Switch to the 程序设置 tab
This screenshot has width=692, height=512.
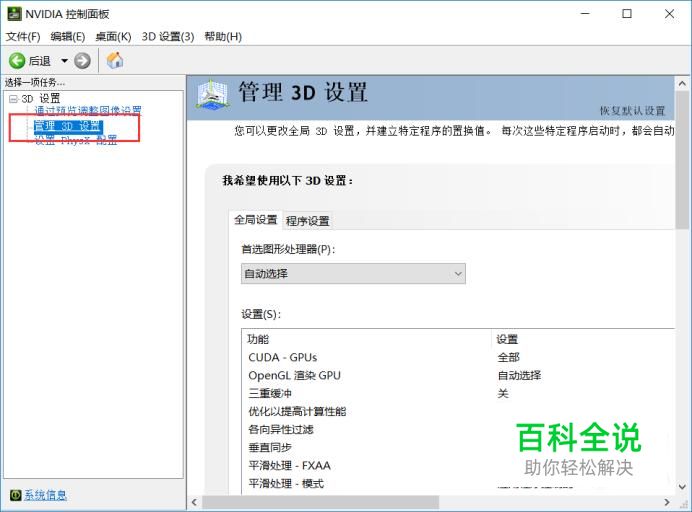(x=308, y=221)
